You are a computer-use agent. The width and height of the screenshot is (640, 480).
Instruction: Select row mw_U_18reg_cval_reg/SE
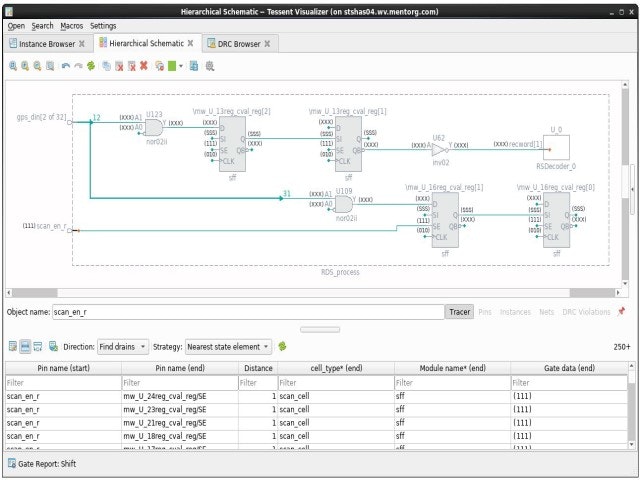pyautogui.click(x=316, y=436)
